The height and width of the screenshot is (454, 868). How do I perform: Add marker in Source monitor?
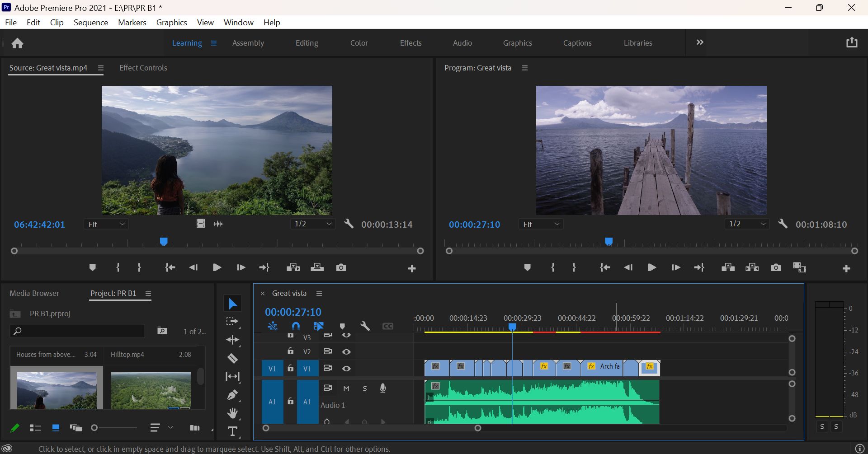92,267
